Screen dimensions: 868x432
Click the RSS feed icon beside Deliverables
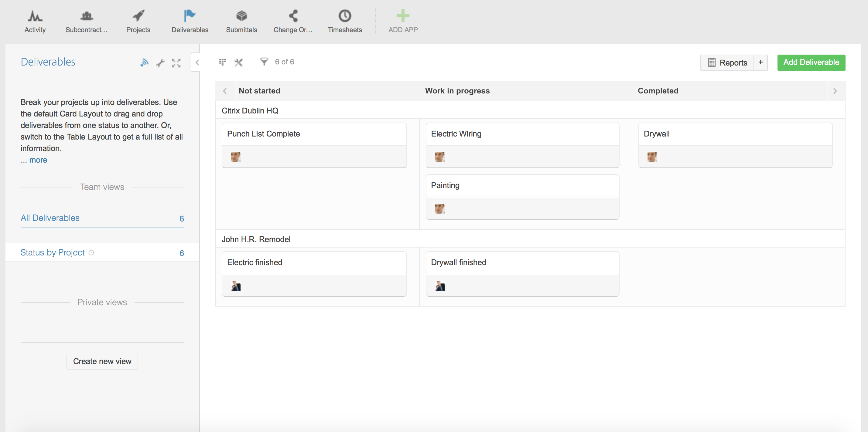tap(144, 62)
